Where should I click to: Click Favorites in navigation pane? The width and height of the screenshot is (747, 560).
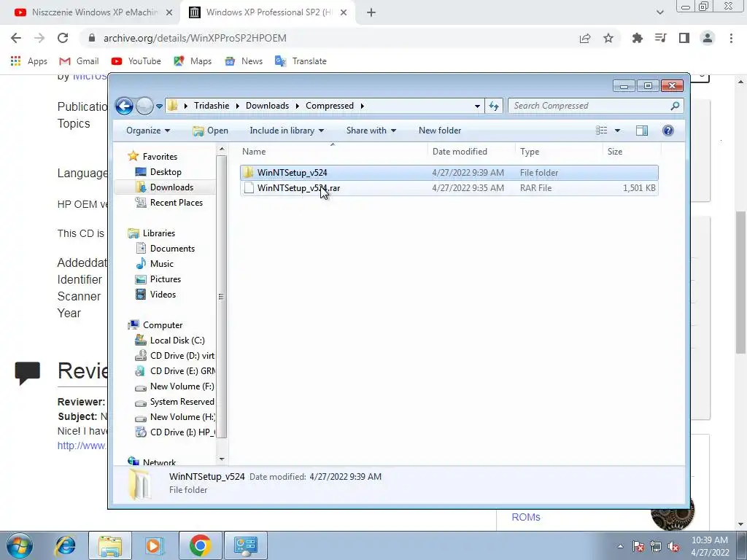coord(160,157)
